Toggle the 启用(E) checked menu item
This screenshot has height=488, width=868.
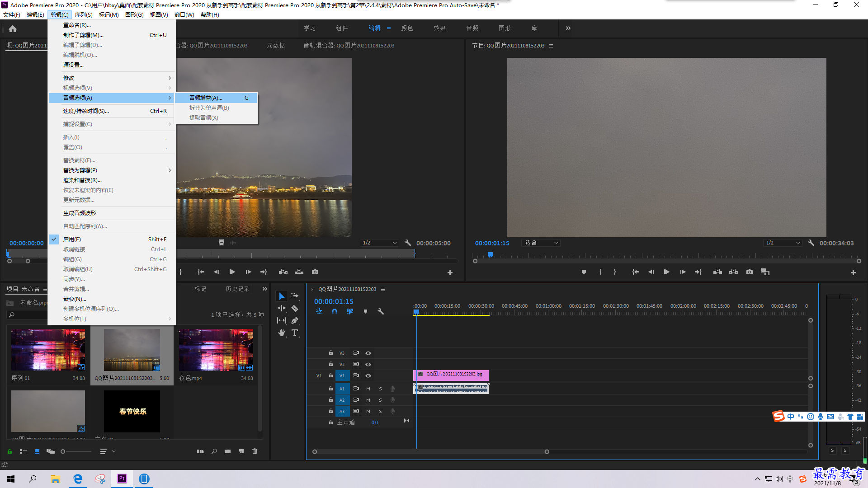point(112,239)
